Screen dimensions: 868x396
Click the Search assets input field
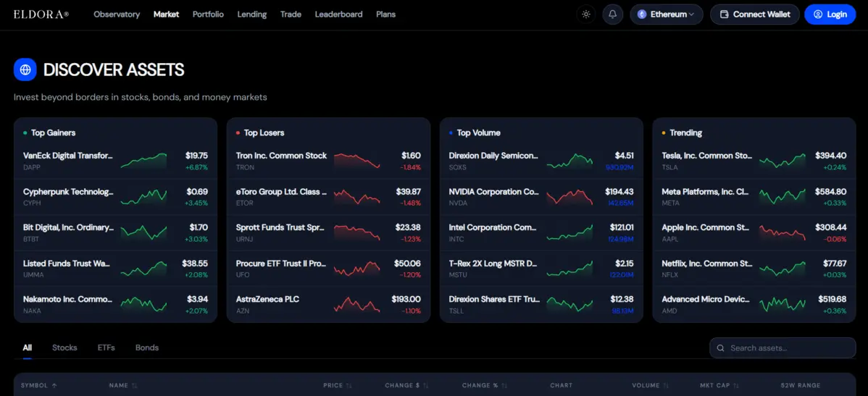(783, 348)
